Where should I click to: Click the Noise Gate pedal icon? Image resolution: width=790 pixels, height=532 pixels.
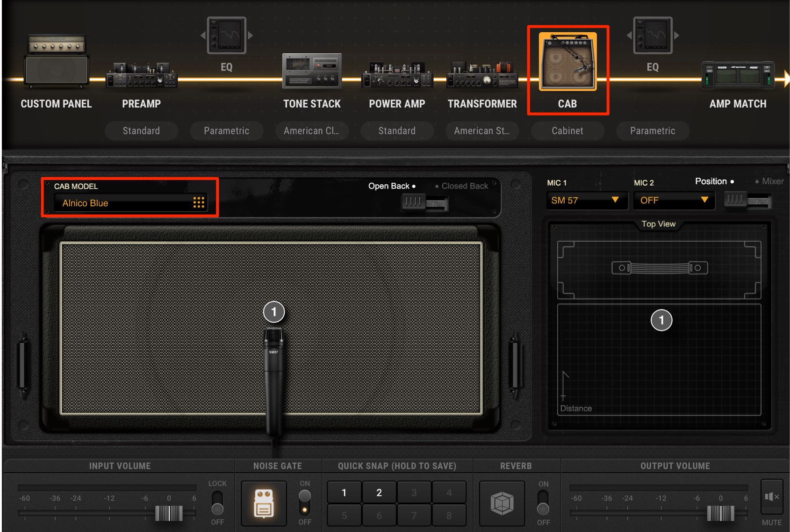click(264, 503)
